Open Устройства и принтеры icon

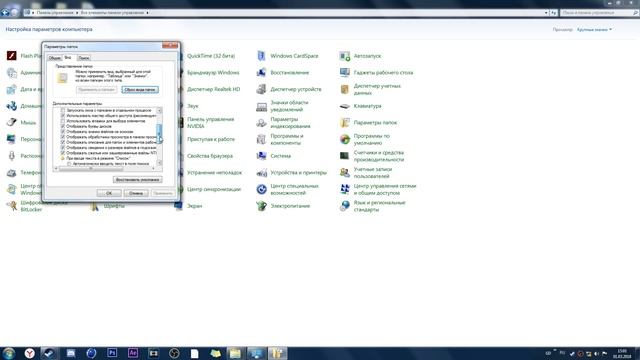(x=262, y=173)
